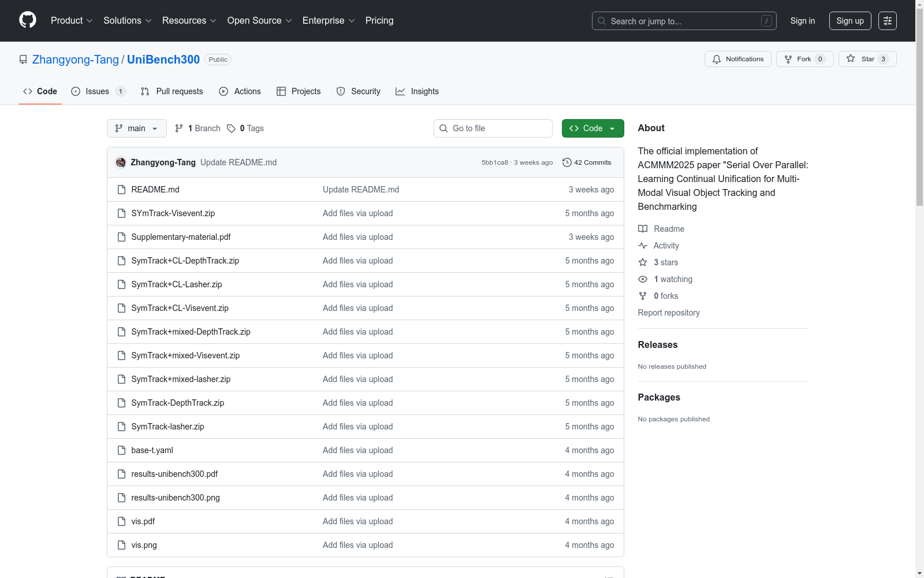This screenshot has height=578, width=924.
Task: Click the file icon beside README.md
Action: tap(121, 190)
